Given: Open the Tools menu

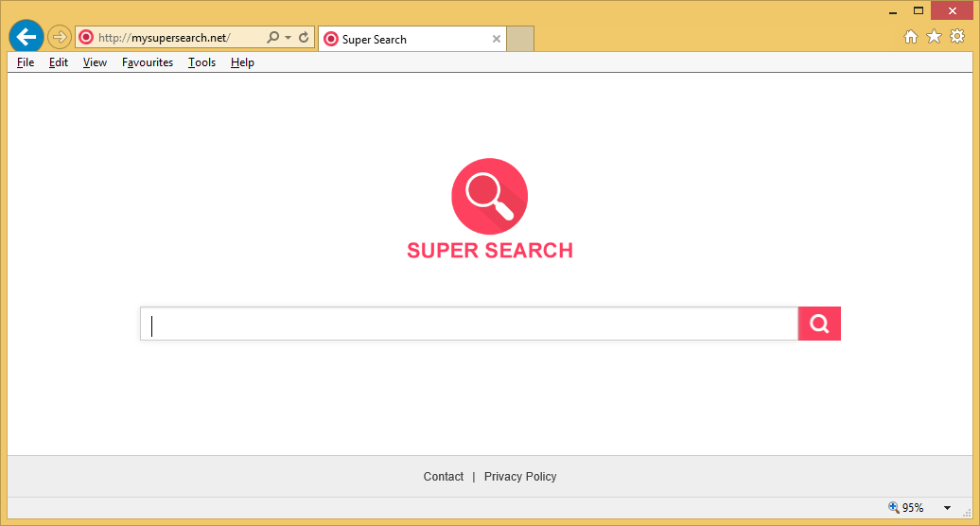Looking at the screenshot, I should (201, 62).
